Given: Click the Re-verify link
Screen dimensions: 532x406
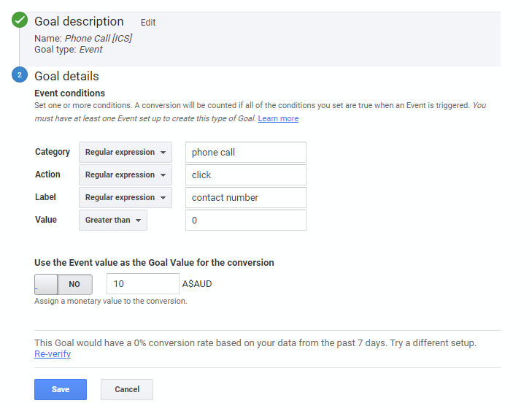Looking at the screenshot, I should (x=53, y=353).
